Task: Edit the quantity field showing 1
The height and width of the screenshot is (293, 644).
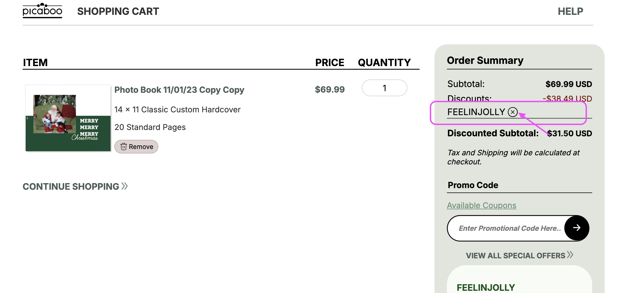Action: 384,88
